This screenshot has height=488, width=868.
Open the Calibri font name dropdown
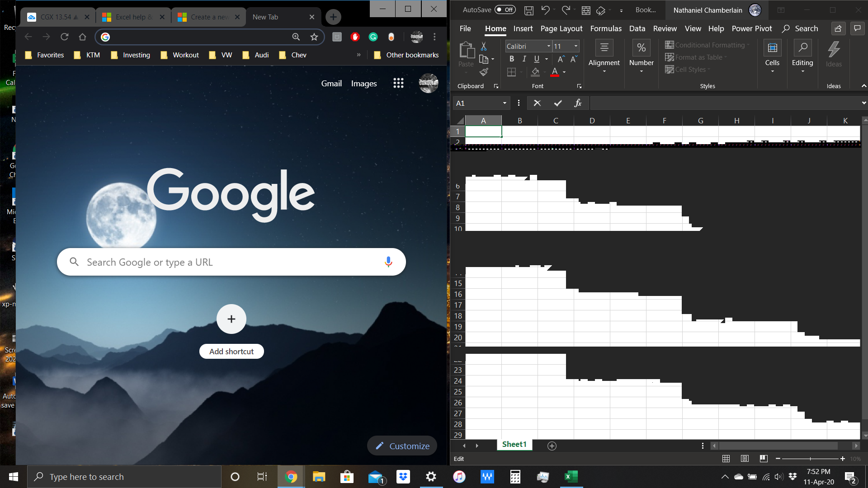pyautogui.click(x=549, y=46)
